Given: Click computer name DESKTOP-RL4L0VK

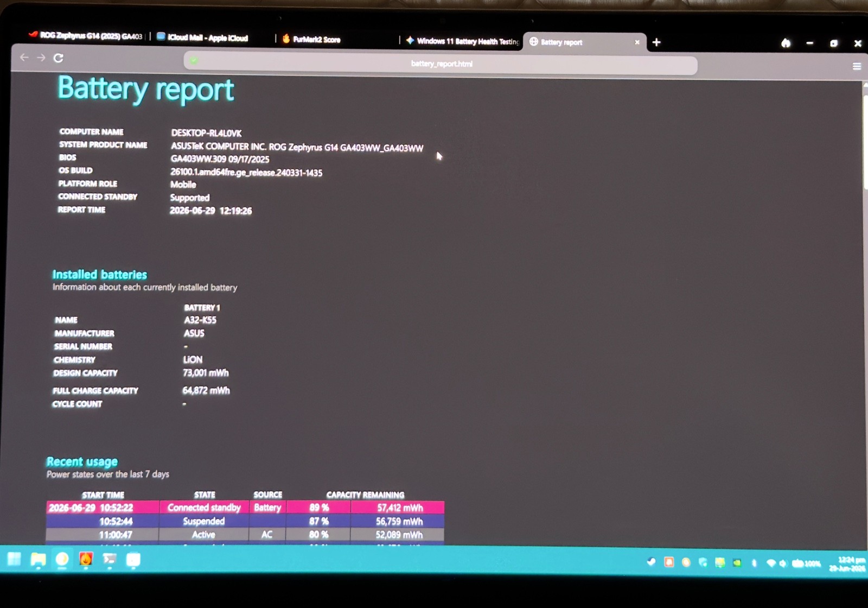Looking at the screenshot, I should [206, 133].
